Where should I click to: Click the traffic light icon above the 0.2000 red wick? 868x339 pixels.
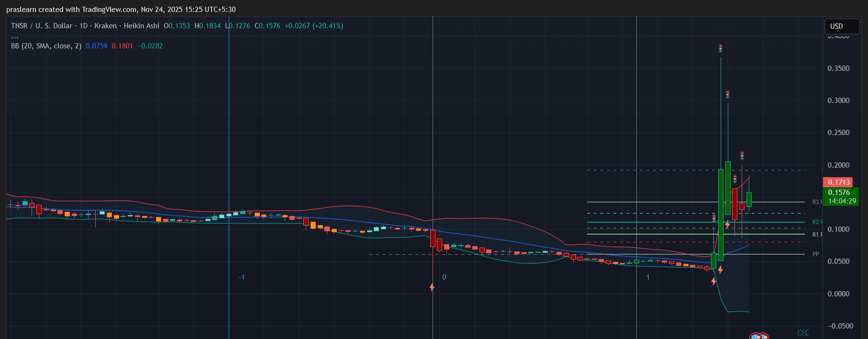[742, 156]
